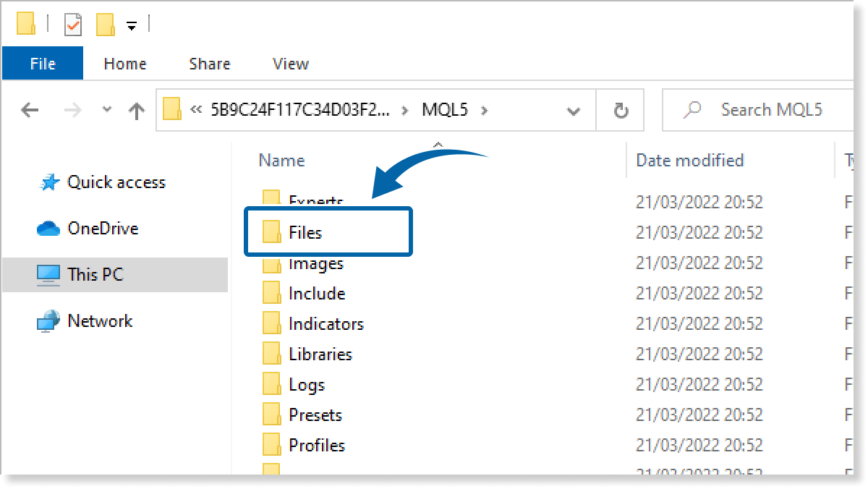Click the Back navigation arrow

coord(30,110)
